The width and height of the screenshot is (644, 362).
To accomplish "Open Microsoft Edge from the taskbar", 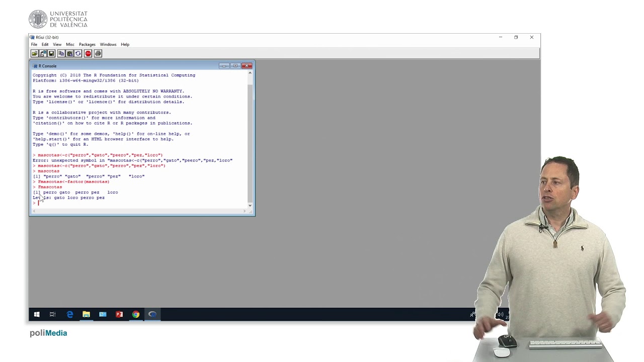I will 69,315.
